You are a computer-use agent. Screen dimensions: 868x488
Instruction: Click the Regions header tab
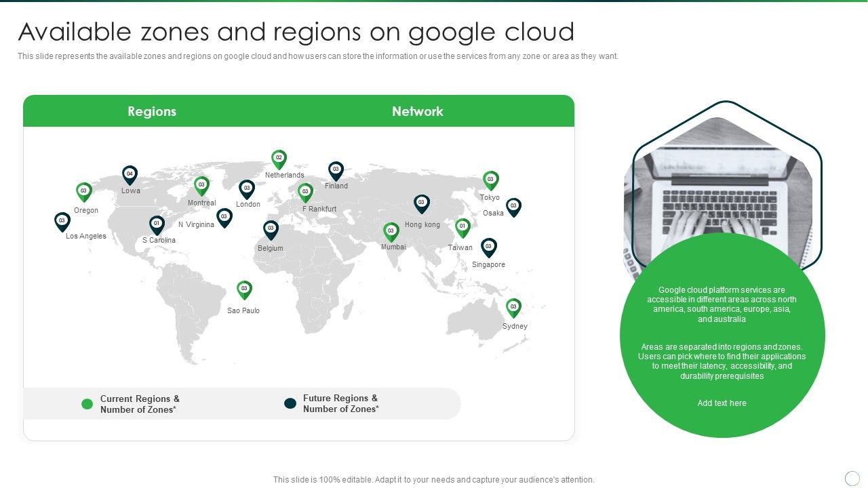pos(152,111)
